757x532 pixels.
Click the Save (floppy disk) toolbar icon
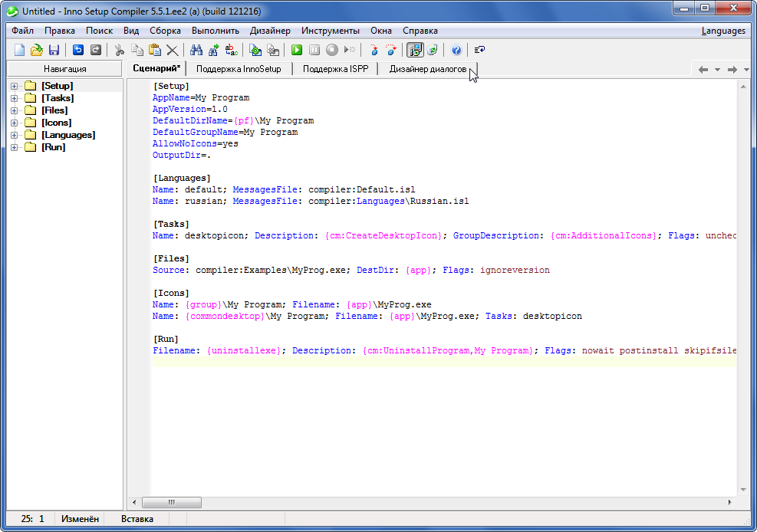pyautogui.click(x=54, y=50)
